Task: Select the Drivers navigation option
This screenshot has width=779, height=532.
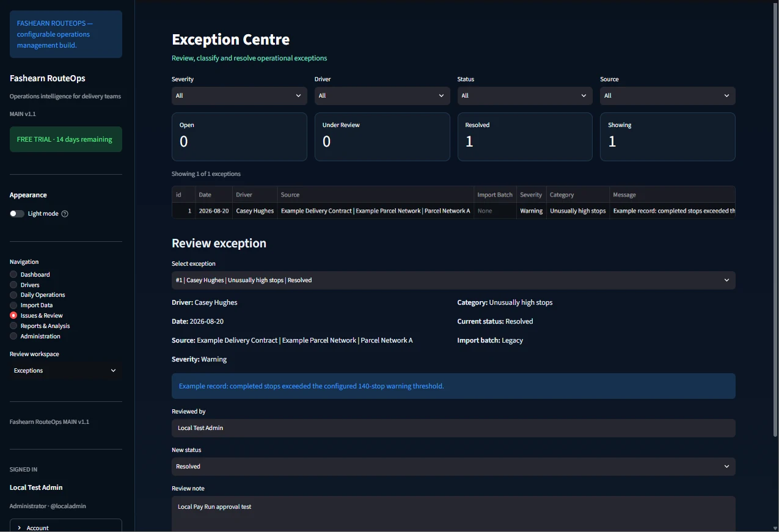Action: tap(24, 285)
